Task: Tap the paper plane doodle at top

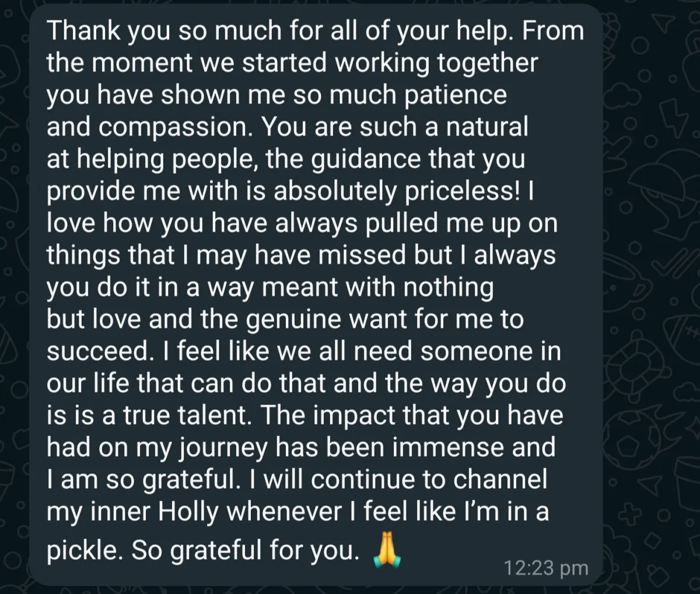Action: [x=663, y=23]
